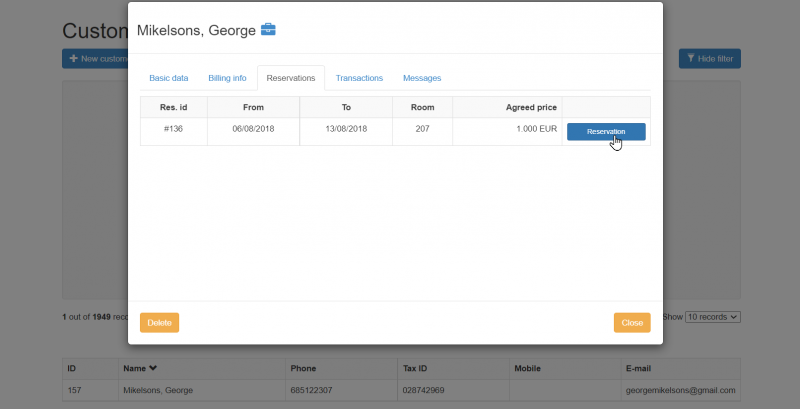Click reservation id #136 in the table
800x409 pixels.
point(173,131)
